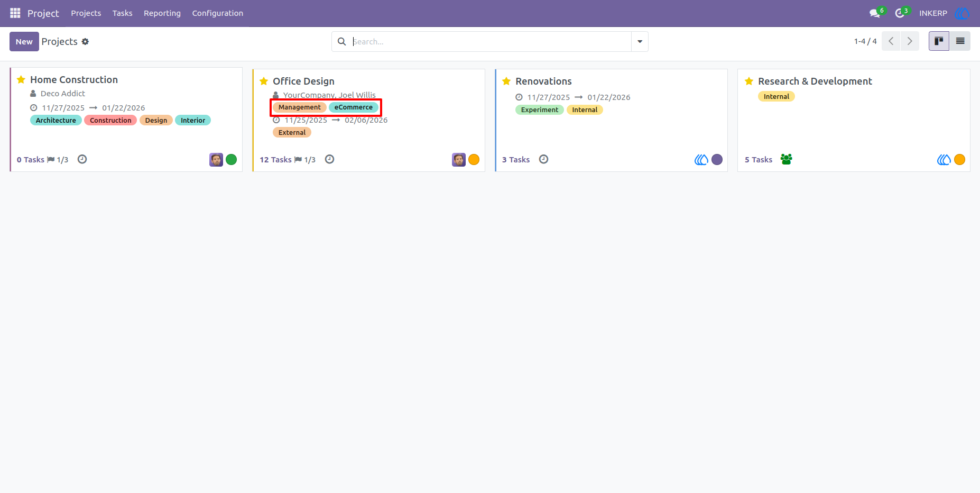Click inside the Search input field
The height and width of the screenshot is (493, 980).
[491, 41]
